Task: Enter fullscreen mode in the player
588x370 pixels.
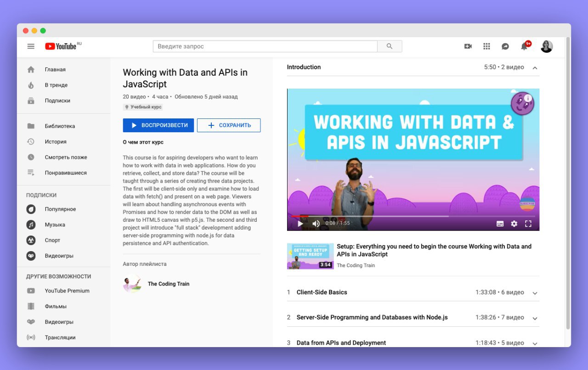Action: coord(528,224)
